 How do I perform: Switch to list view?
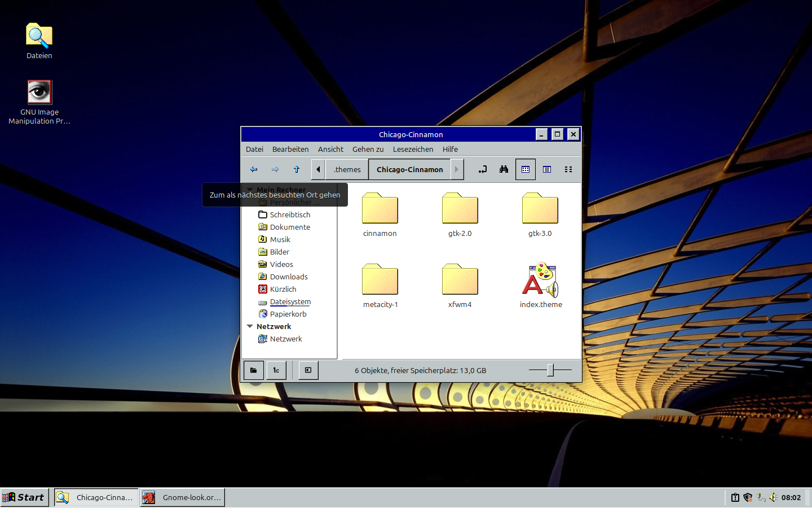point(547,169)
